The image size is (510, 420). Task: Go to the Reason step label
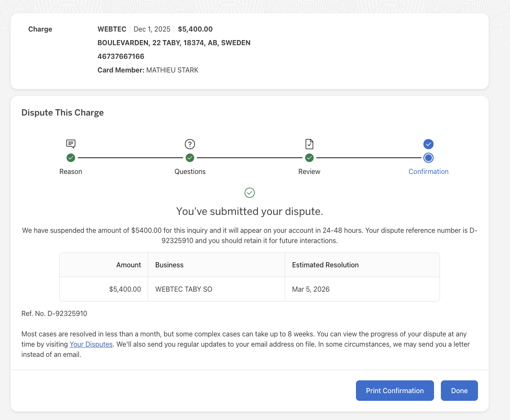[x=71, y=171]
